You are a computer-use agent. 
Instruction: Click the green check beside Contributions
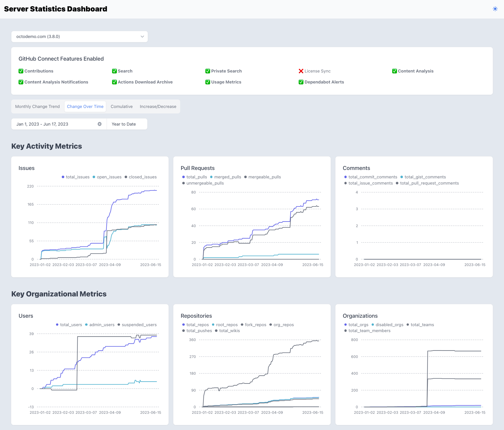[x=21, y=71]
